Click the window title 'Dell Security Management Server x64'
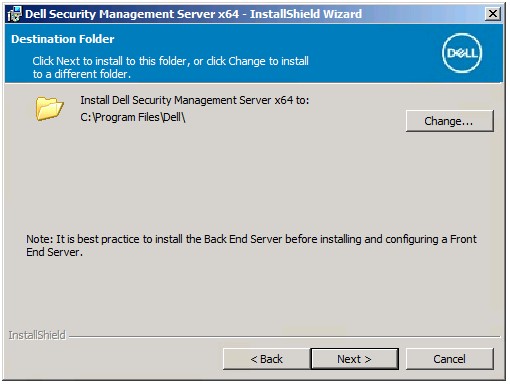The width and height of the screenshot is (510, 385). pos(132,14)
